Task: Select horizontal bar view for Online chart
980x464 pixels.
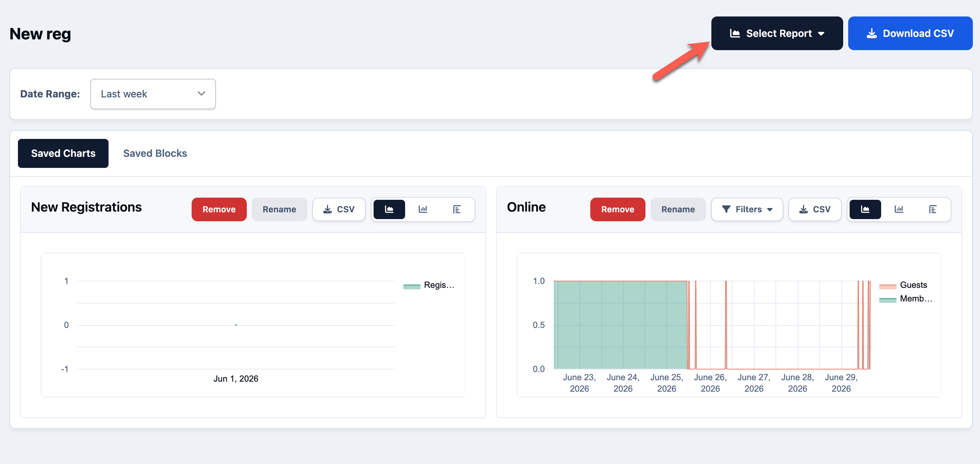Action: coord(933,209)
